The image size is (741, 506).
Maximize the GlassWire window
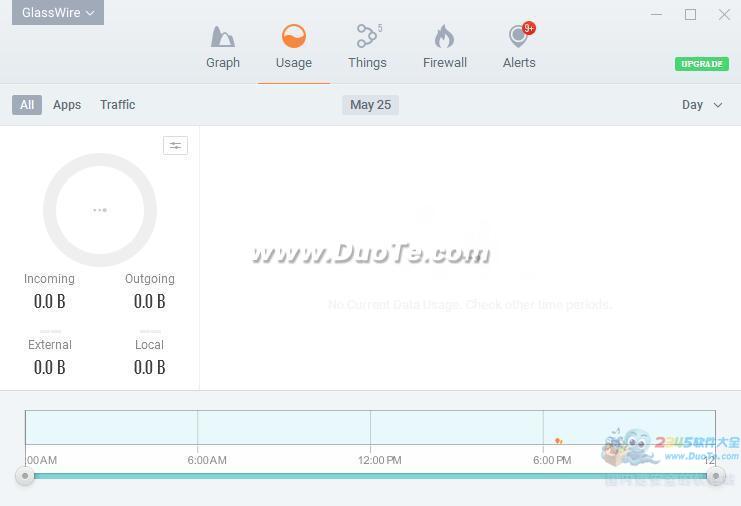[690, 14]
